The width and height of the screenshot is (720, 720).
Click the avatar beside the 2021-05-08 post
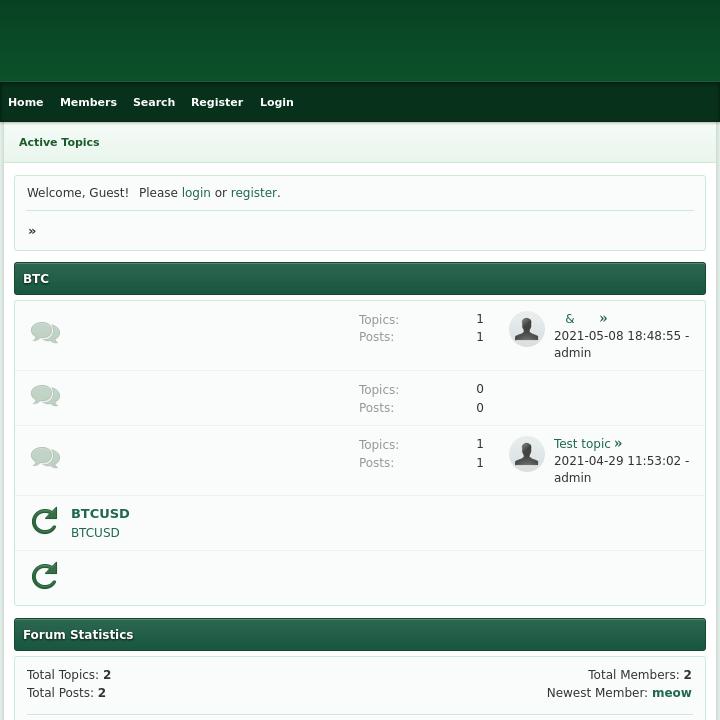pyautogui.click(x=527, y=329)
